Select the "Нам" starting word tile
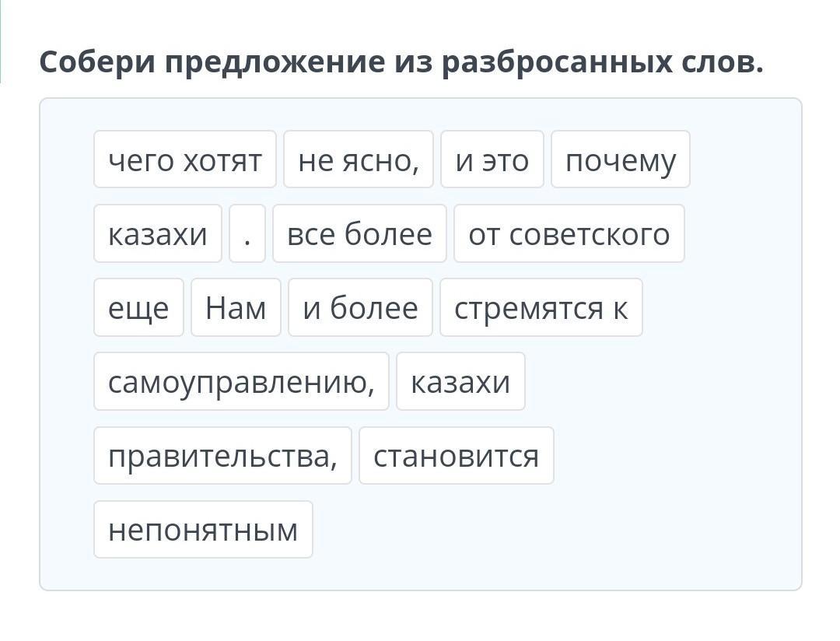This screenshot has width=840, height=641. pyautogui.click(x=236, y=307)
